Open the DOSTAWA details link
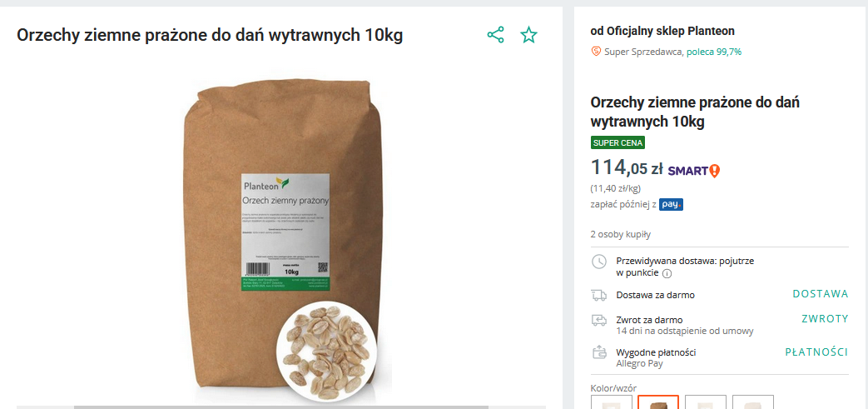This screenshot has width=868, height=409. (821, 294)
